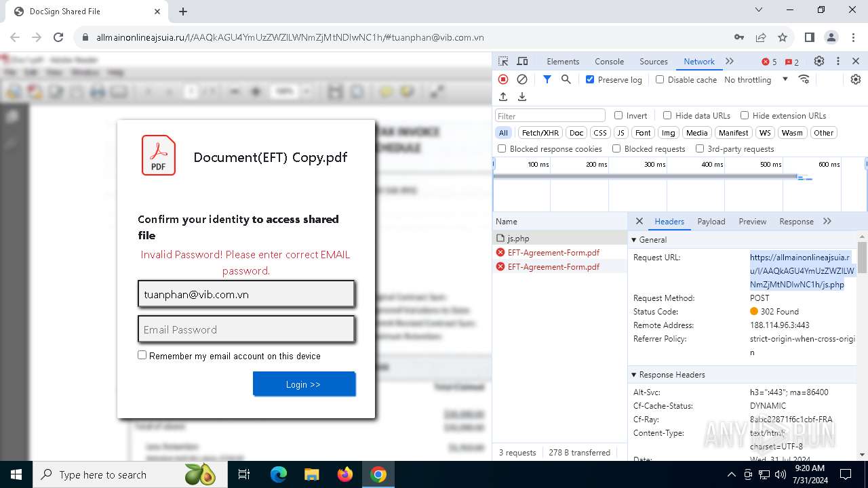This screenshot has height=488, width=868.
Task: Click the network Filter text box
Action: click(x=550, y=115)
